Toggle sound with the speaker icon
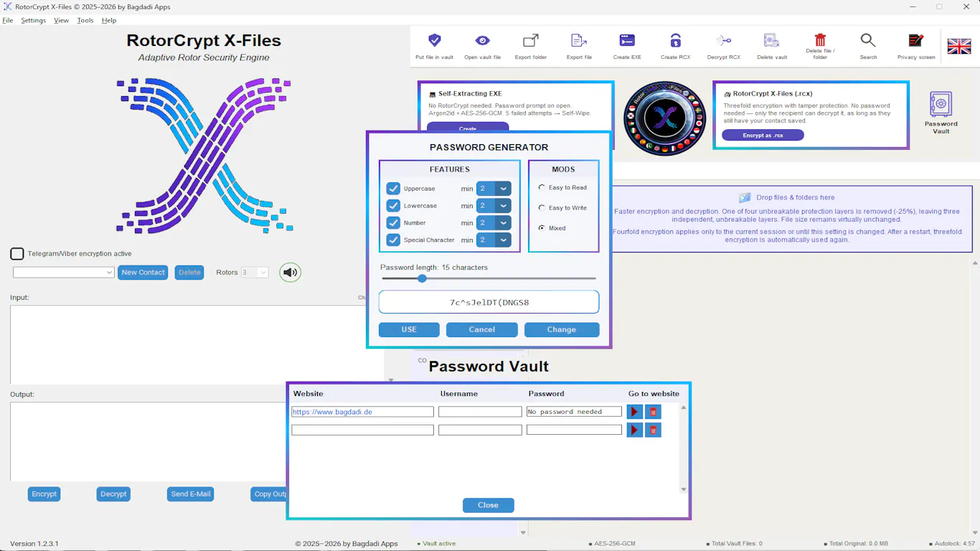 290,273
